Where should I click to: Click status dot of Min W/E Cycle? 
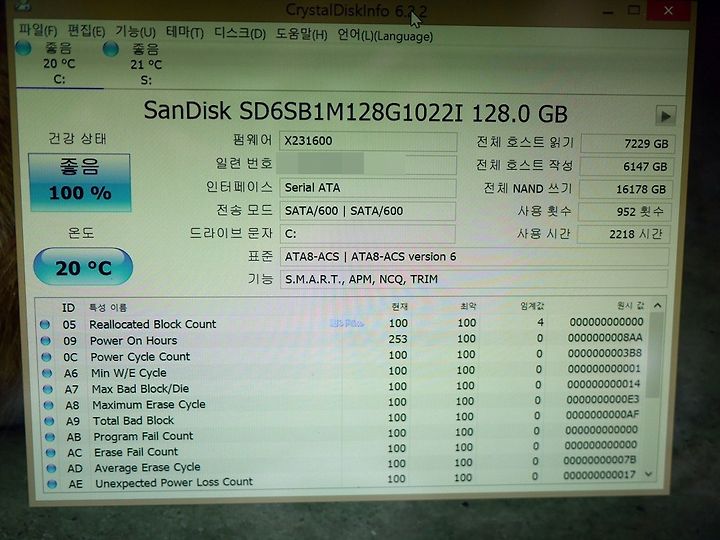(x=47, y=373)
